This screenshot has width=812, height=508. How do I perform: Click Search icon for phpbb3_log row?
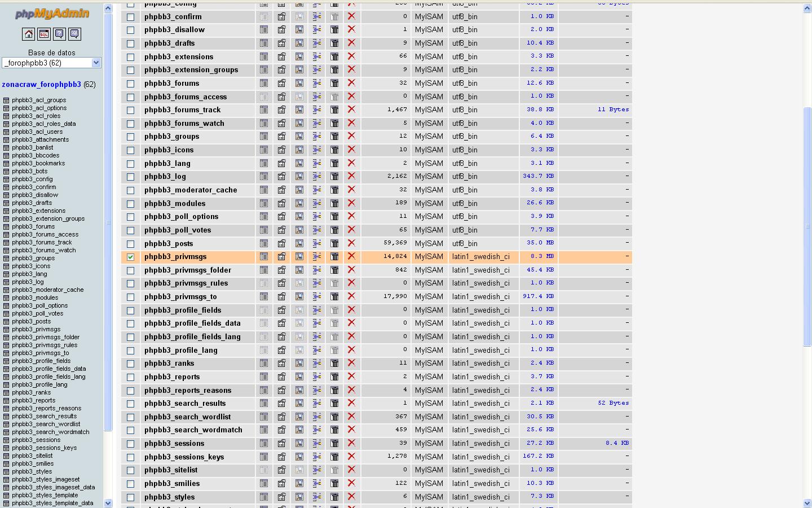click(299, 177)
